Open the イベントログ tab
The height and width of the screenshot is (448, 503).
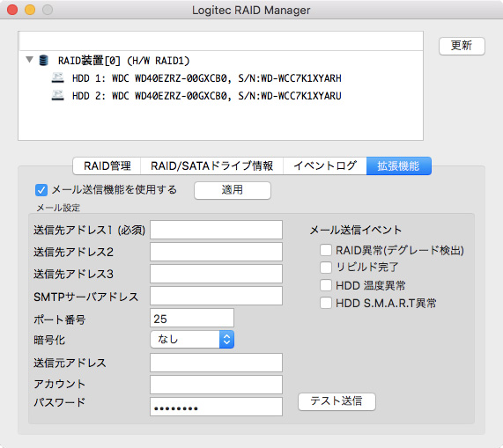(325, 165)
